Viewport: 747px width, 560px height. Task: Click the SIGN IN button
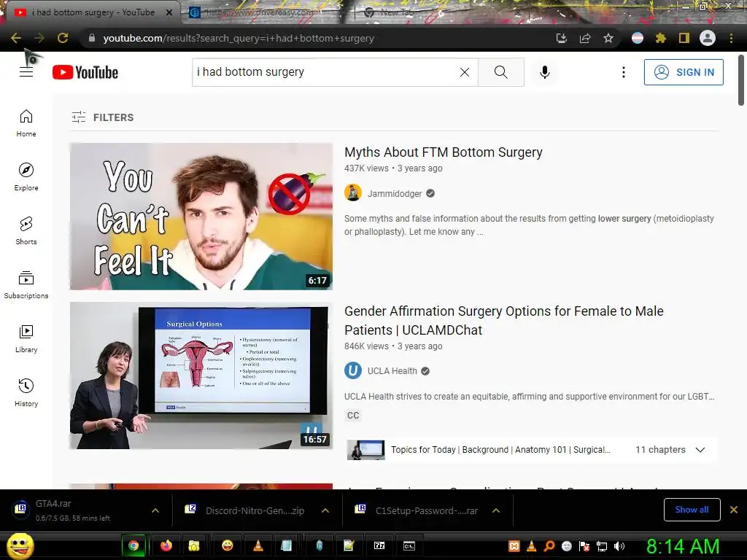coord(684,72)
